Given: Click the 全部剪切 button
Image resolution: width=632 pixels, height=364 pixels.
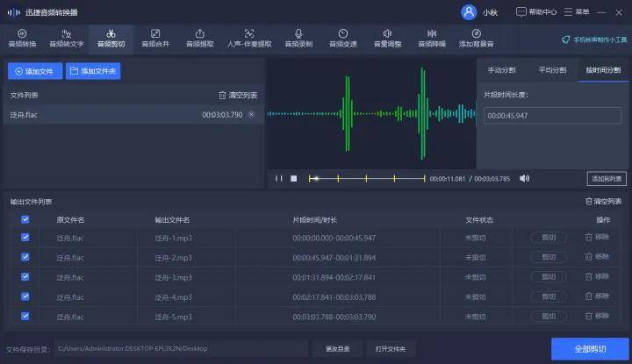Looking at the screenshot, I should point(589,348).
